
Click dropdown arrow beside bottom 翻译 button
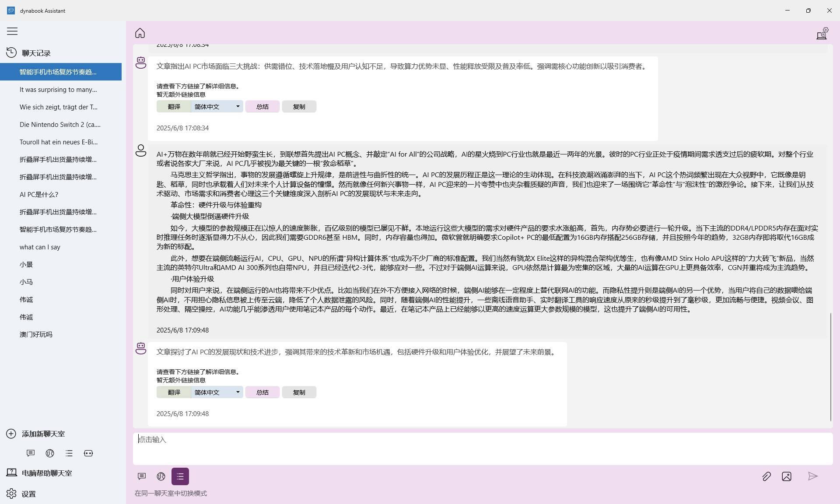tap(238, 392)
